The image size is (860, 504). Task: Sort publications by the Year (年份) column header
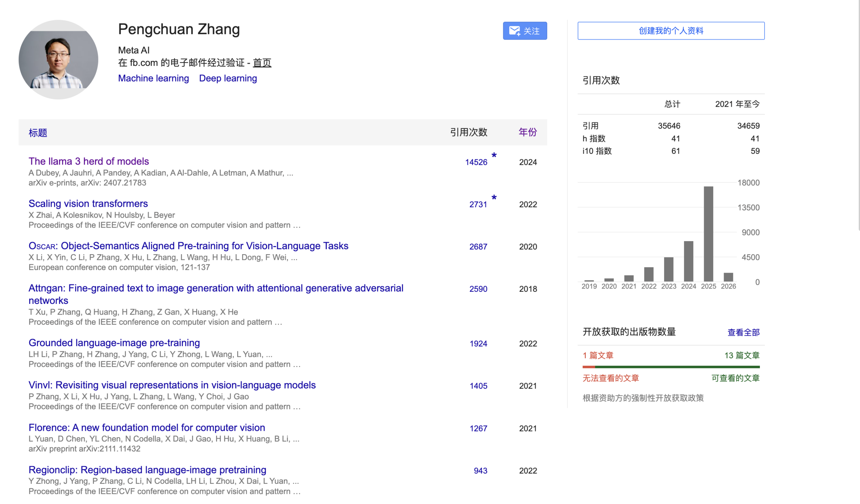click(528, 132)
